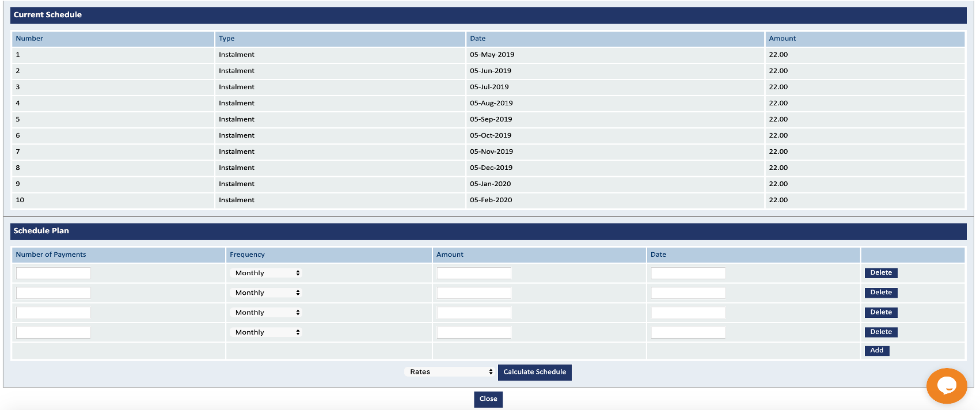Open Frequency dropdown in third plan row

tap(266, 312)
